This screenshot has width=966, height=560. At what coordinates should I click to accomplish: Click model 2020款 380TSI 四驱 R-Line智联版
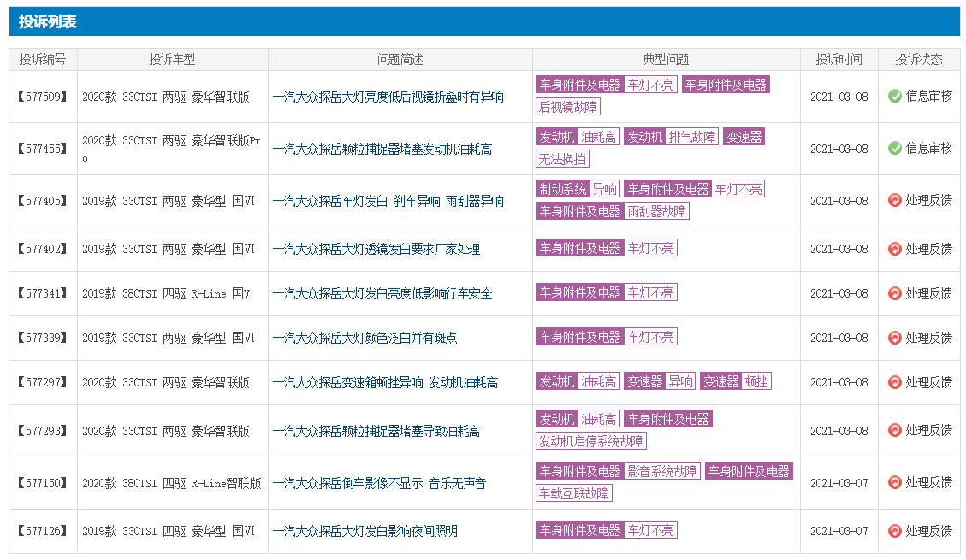coord(172,483)
